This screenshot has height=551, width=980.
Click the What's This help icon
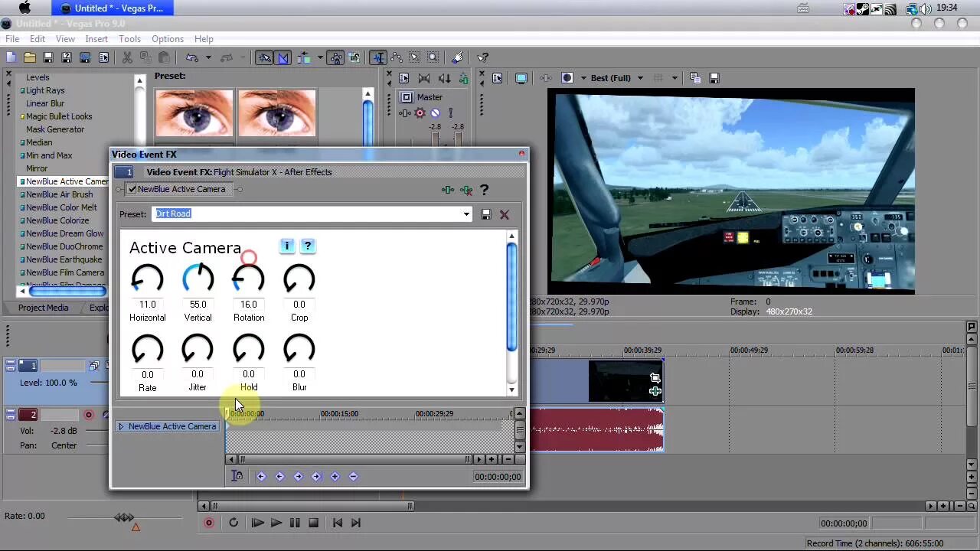coord(483,57)
